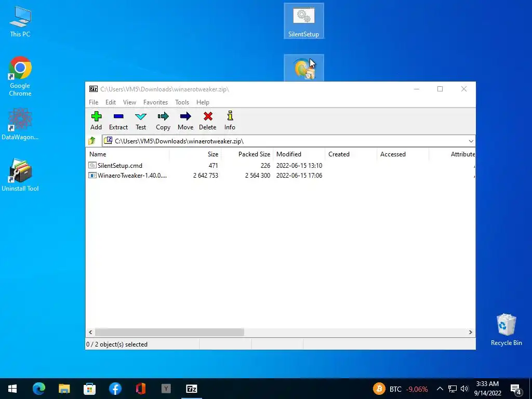Open the Info toolbar icon

click(x=230, y=121)
